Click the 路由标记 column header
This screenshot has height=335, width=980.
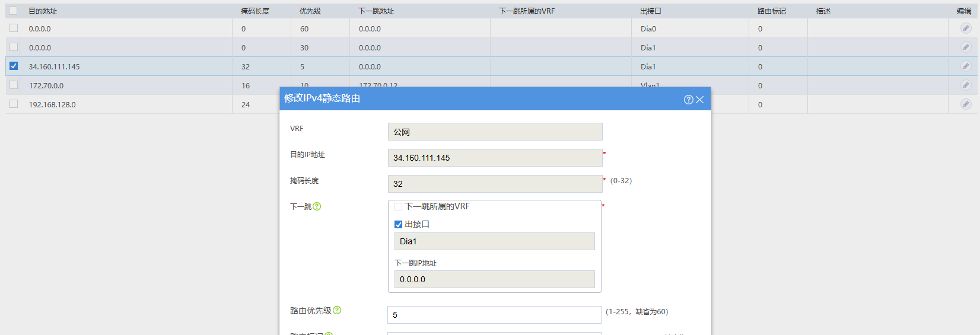pos(772,11)
